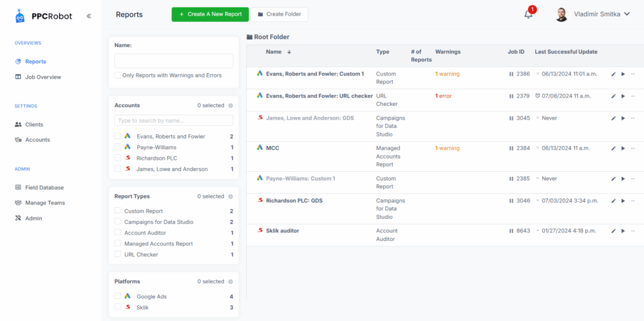Open more options for Richardson PLC: GDS row
This screenshot has width=644, height=321.
click(x=633, y=201)
